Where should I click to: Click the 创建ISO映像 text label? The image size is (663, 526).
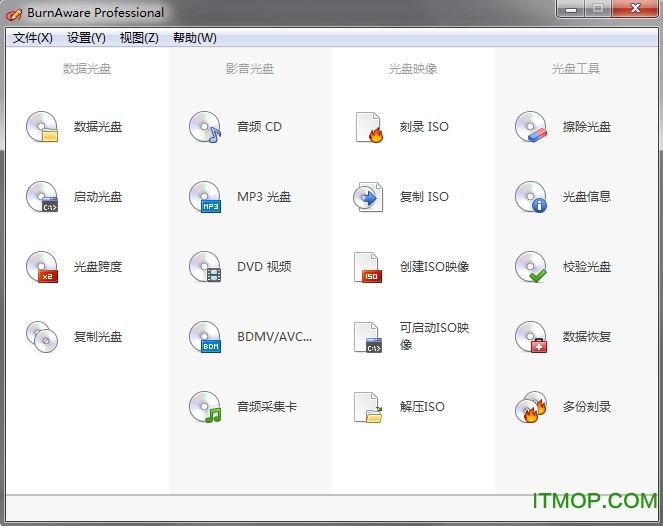pos(434,267)
